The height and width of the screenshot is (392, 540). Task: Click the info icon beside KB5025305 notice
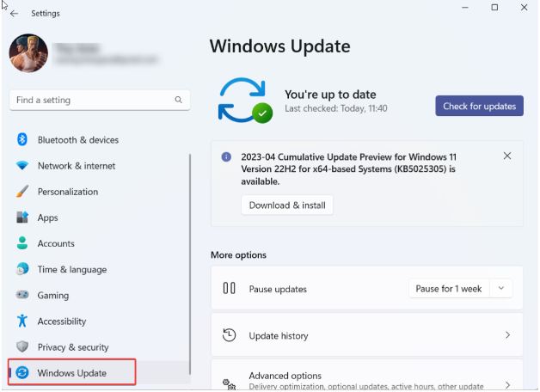(x=226, y=157)
